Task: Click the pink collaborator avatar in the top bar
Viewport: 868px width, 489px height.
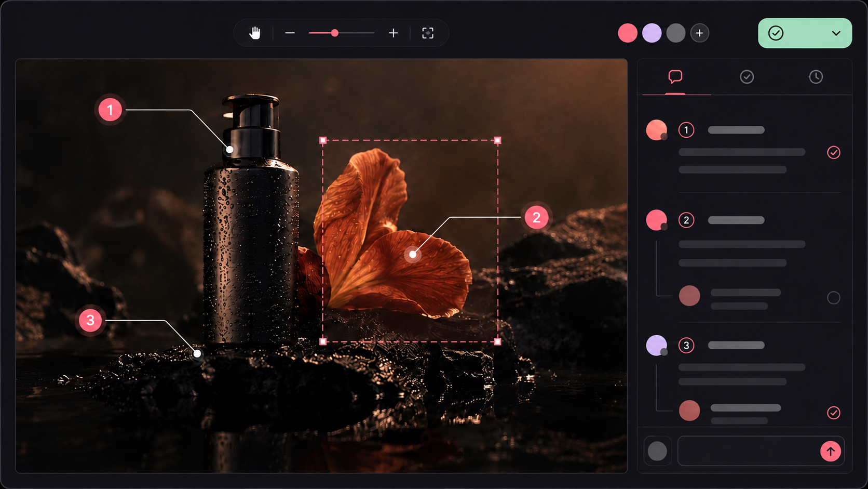Action: 628,33
